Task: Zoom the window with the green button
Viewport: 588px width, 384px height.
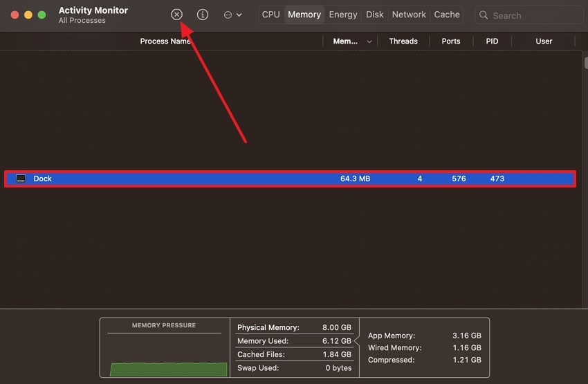Action: coord(42,15)
